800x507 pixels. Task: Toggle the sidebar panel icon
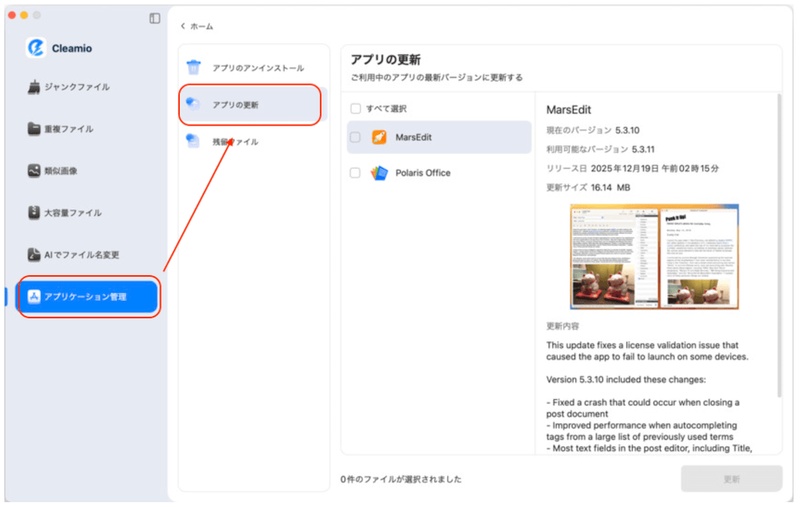(155, 18)
